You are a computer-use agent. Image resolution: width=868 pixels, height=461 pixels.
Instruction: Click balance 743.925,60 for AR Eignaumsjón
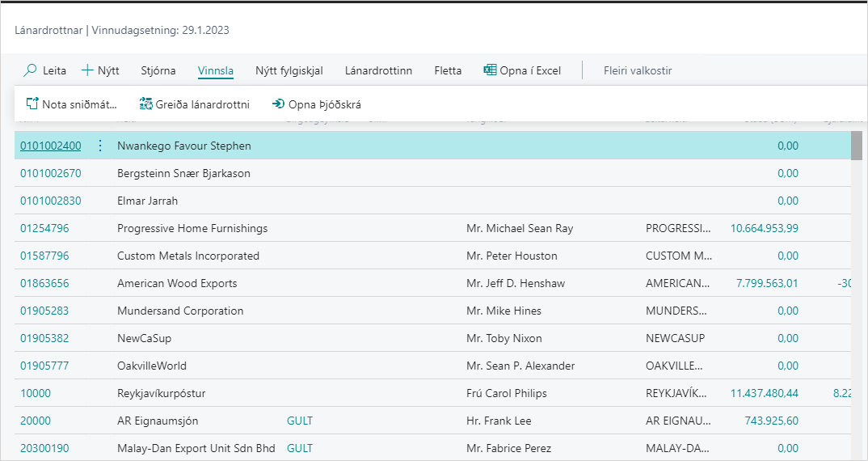pos(772,421)
